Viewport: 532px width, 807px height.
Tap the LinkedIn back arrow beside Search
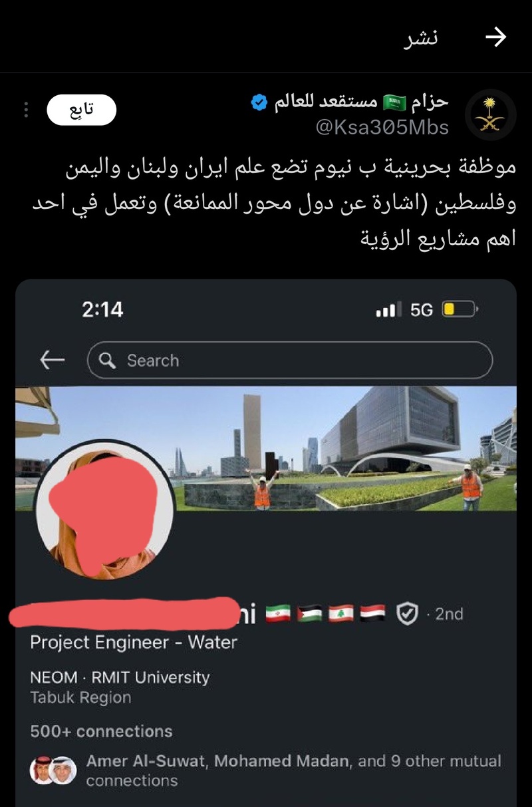point(52,361)
